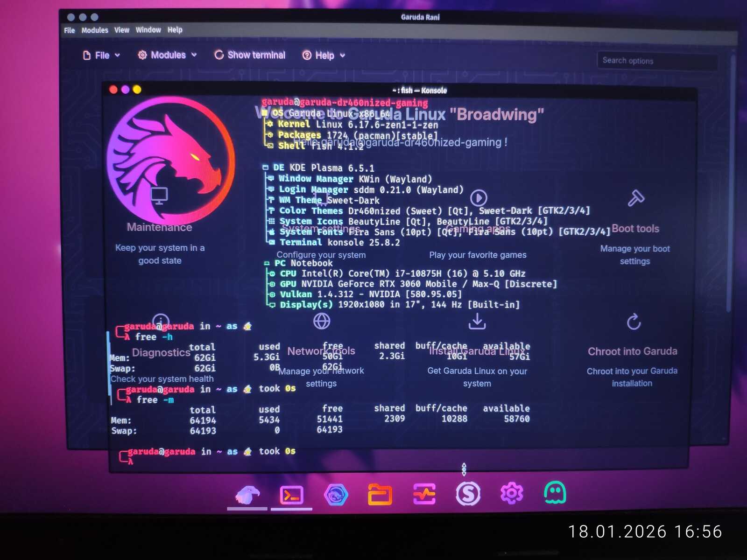Click the 5434 used memory value
This screenshot has height=560, width=747.
(269, 420)
